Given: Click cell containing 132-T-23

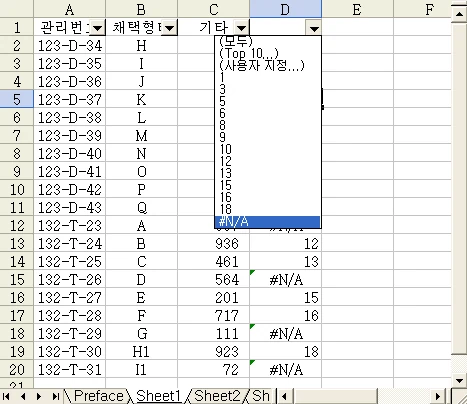Looking at the screenshot, I should [x=69, y=226].
